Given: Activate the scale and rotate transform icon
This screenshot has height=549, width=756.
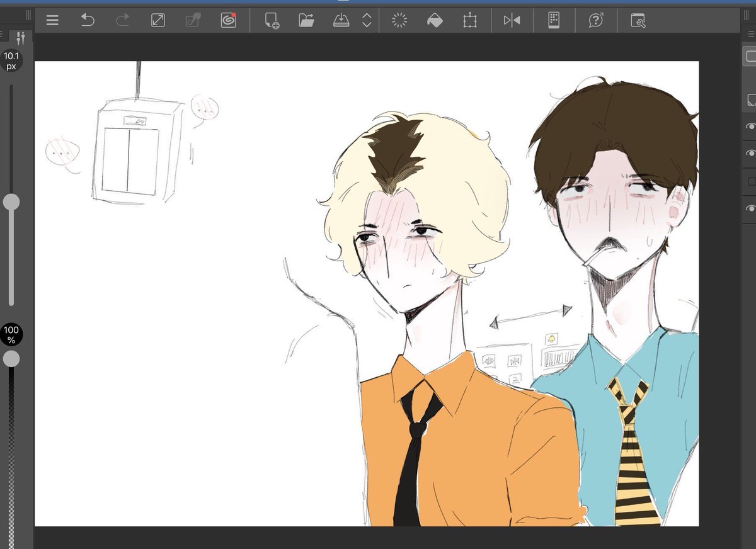Looking at the screenshot, I should tap(469, 20).
